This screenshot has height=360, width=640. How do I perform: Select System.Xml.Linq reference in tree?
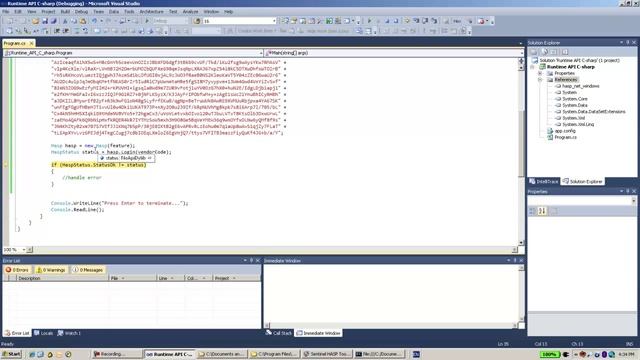point(578,124)
